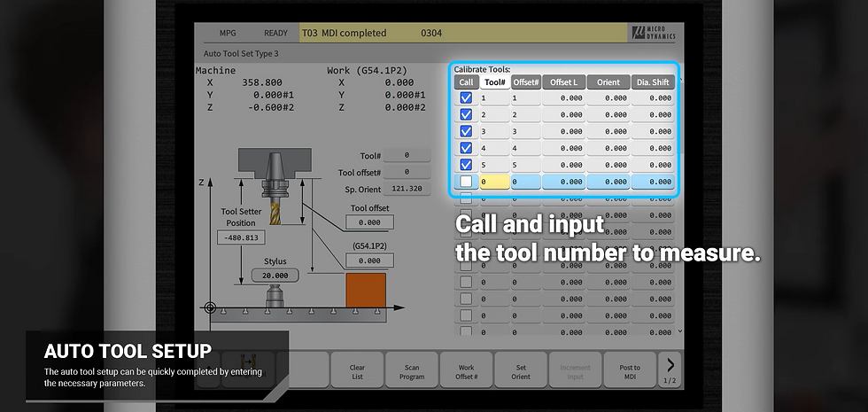Screen dimensions: 868x412
Task: Click the Tool Setter Position field -480.813
Action: (x=241, y=237)
